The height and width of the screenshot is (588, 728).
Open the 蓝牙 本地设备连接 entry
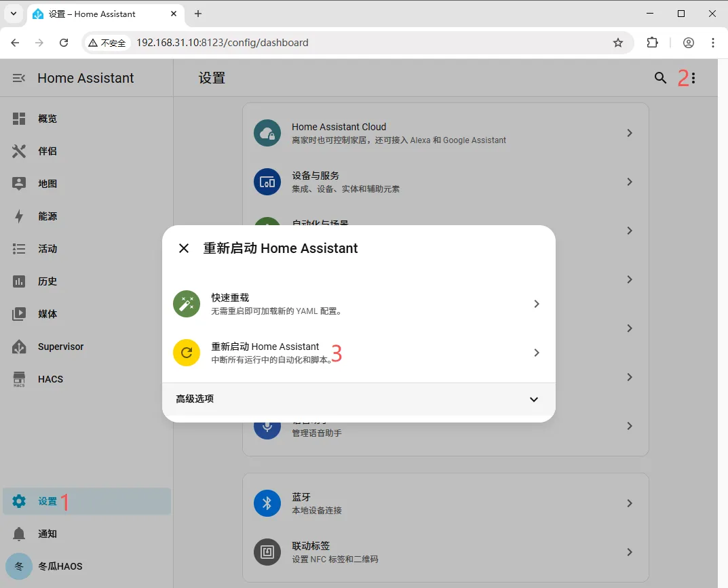tap(446, 503)
